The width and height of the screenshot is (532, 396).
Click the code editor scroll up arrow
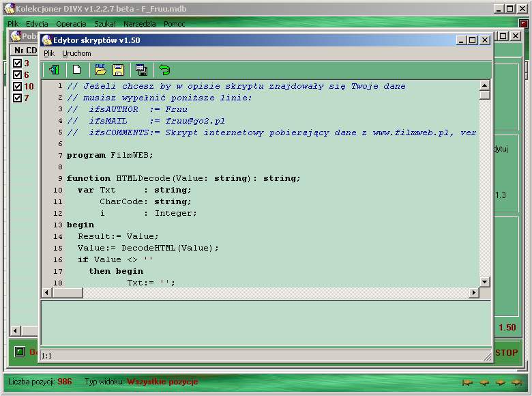[485, 86]
